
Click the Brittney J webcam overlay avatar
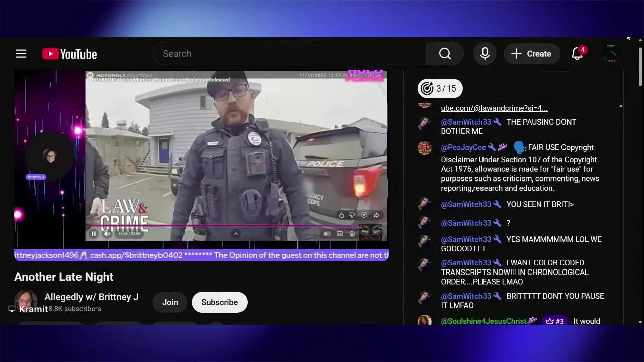point(50,156)
